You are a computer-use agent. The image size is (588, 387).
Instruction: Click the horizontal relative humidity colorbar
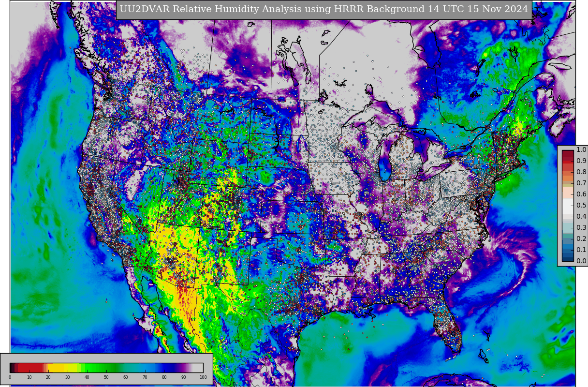point(106,368)
